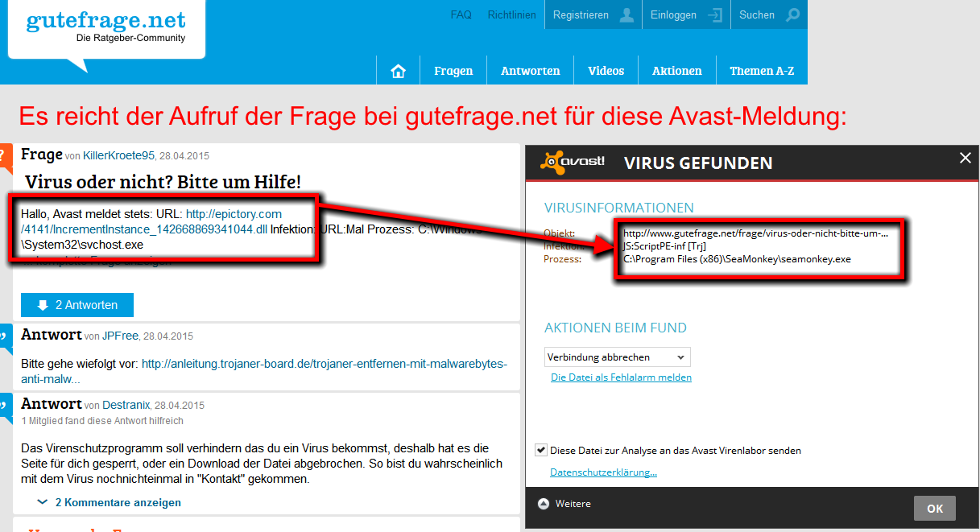This screenshot has width=980, height=532.
Task: Open the Richtlinien link
Action: point(511,14)
